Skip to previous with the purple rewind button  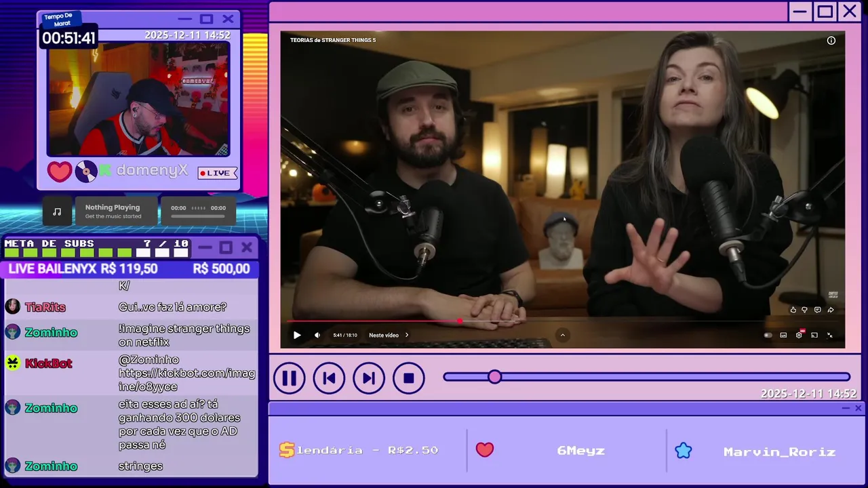[x=329, y=378]
